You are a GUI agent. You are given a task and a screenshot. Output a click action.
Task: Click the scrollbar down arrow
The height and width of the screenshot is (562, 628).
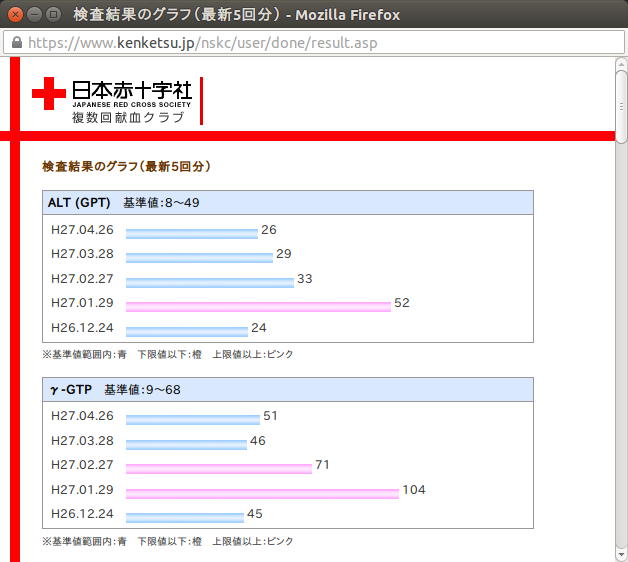coord(621,555)
